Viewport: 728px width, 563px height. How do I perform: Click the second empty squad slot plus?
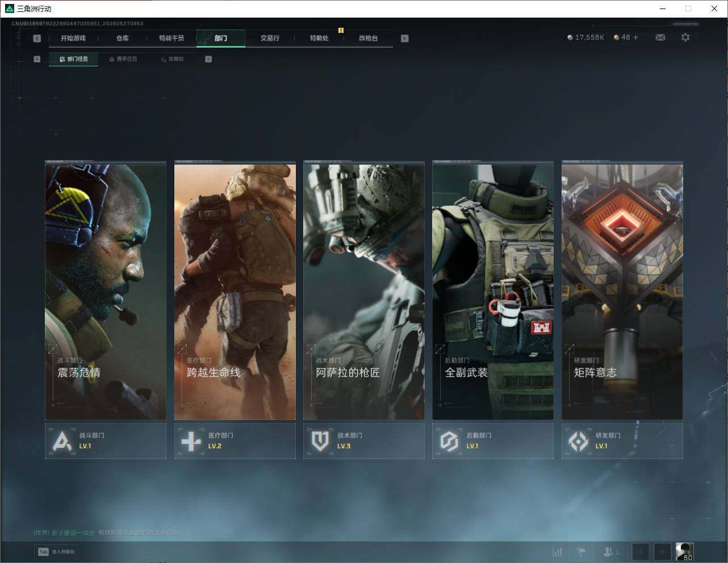(662, 552)
